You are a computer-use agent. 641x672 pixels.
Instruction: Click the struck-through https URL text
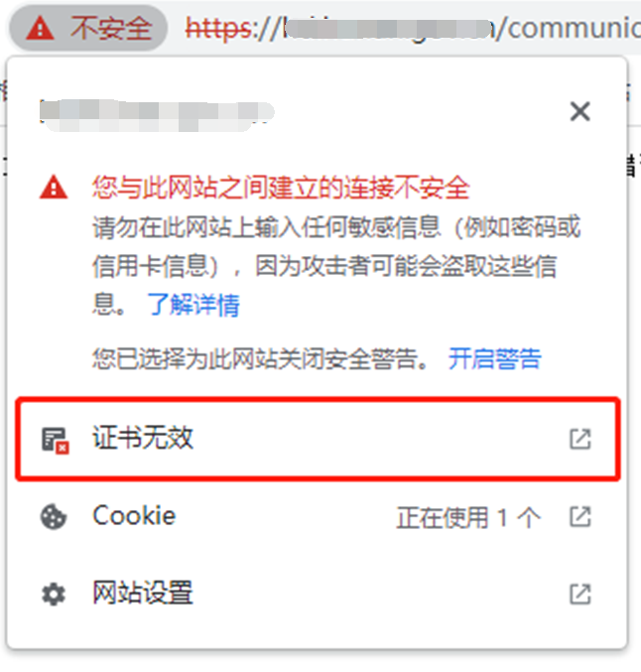coord(218,29)
